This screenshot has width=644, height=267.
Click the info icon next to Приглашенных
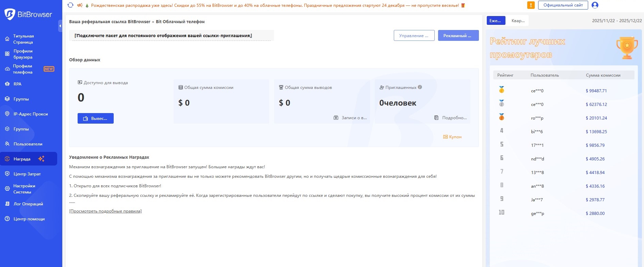coord(420,87)
